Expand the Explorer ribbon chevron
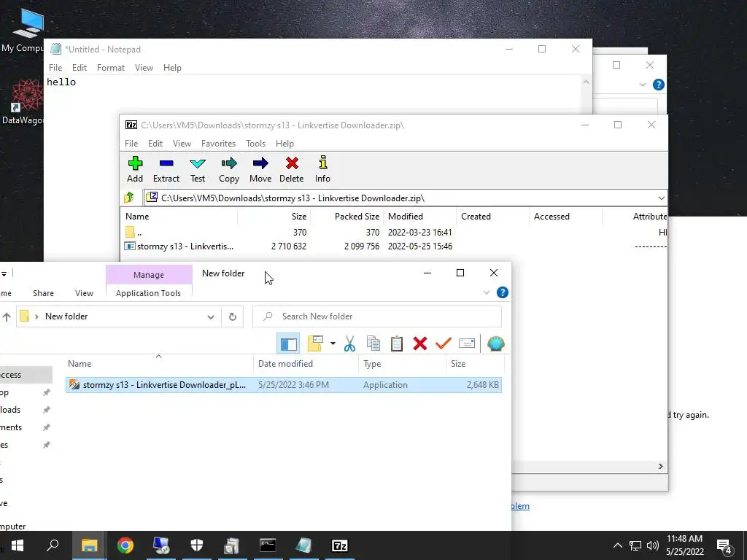747x560 pixels. point(487,292)
